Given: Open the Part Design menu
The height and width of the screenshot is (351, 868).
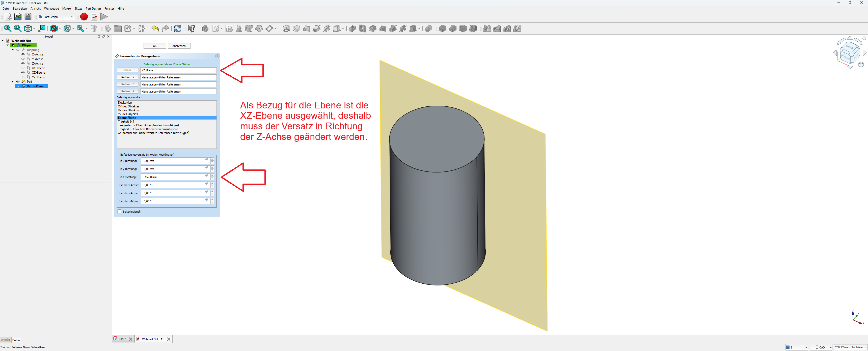Looking at the screenshot, I should (x=93, y=8).
